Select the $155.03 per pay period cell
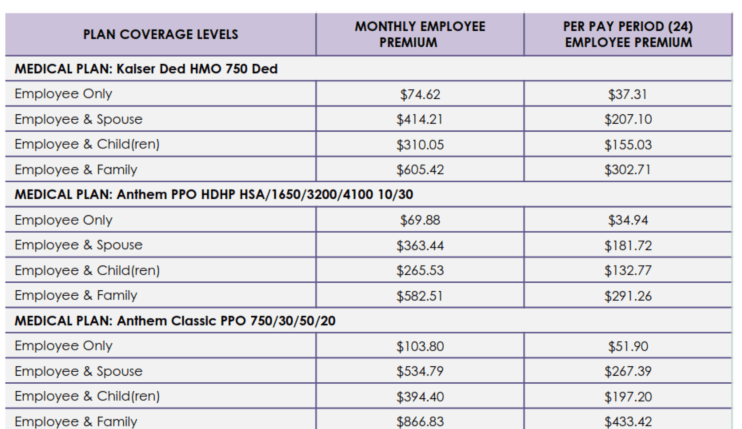742x429 pixels. click(627, 145)
